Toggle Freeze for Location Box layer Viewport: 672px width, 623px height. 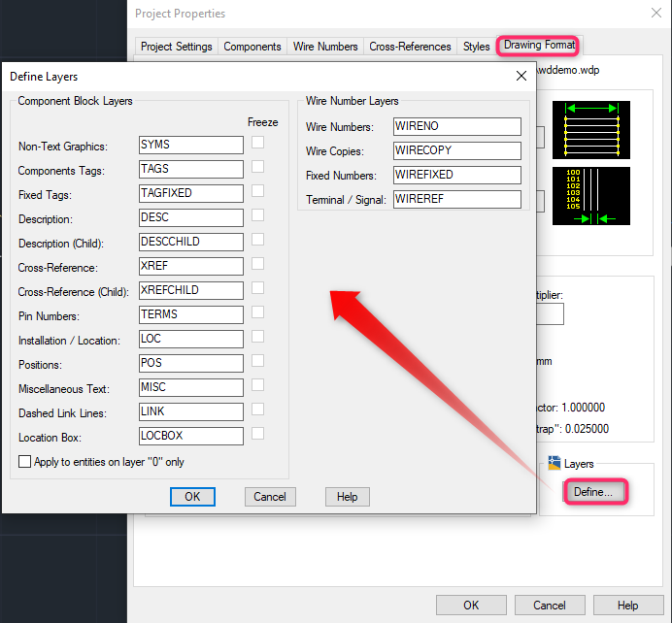257,434
